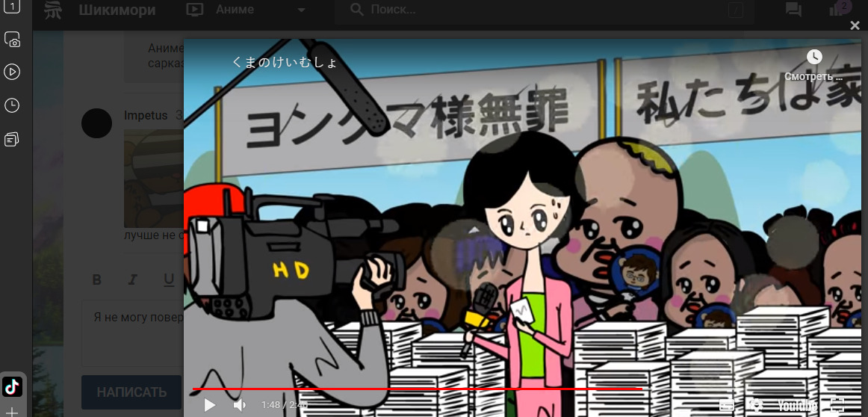Open the video on YouTube via logo
The width and height of the screenshot is (868, 417).
point(796,405)
